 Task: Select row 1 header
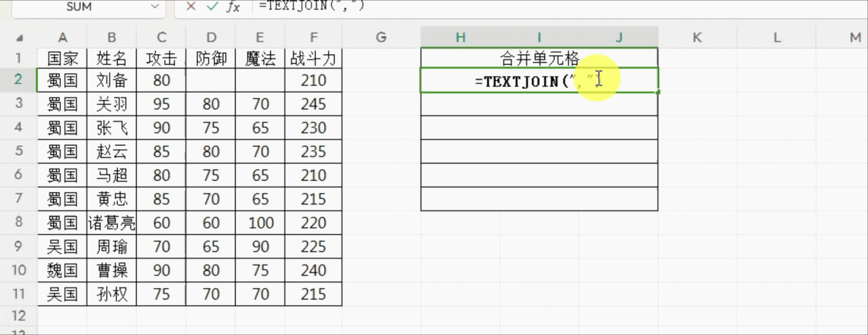[18, 58]
